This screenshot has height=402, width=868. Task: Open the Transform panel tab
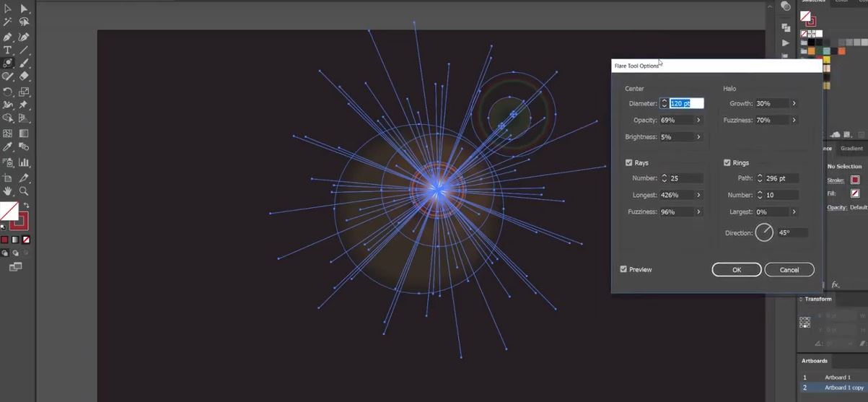point(818,299)
